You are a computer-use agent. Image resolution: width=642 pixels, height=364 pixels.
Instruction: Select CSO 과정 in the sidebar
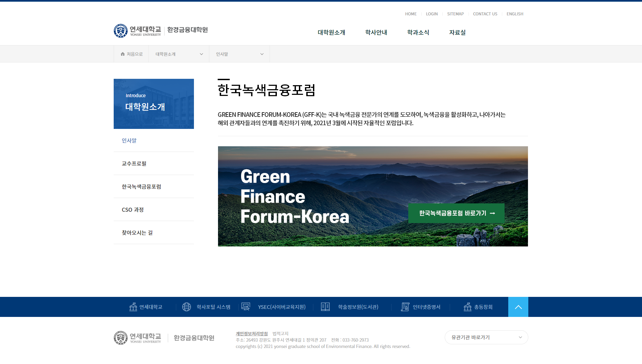133,210
